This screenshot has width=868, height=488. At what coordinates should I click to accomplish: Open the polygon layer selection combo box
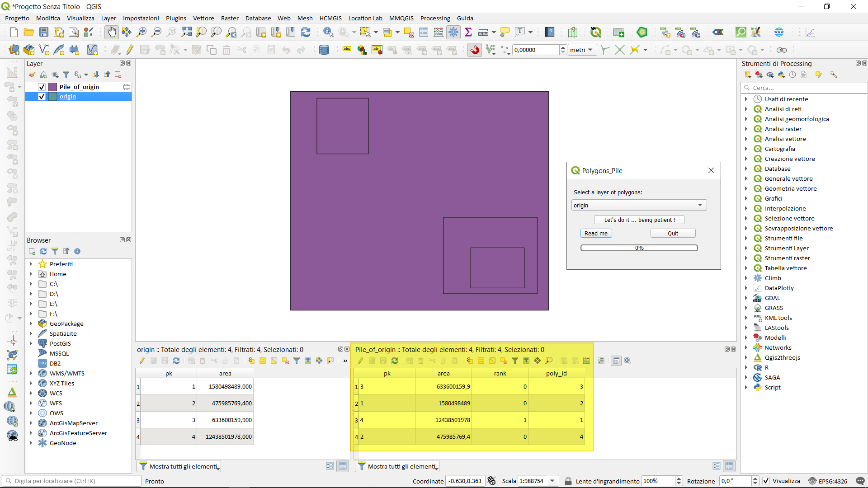[x=639, y=205]
